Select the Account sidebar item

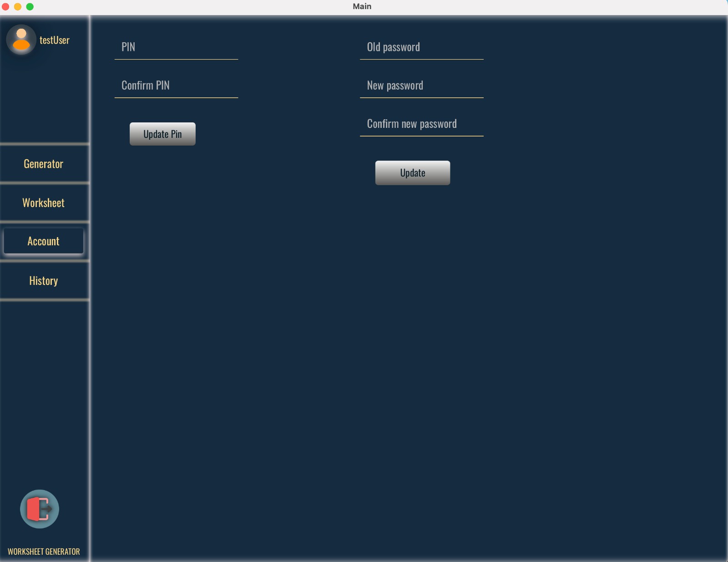(x=44, y=241)
